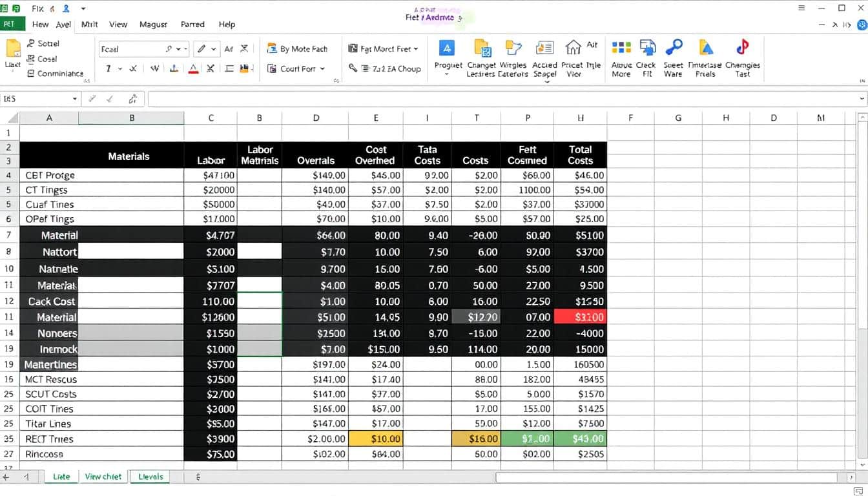
Task: Click the Sueet Ware search icon
Action: point(674,47)
